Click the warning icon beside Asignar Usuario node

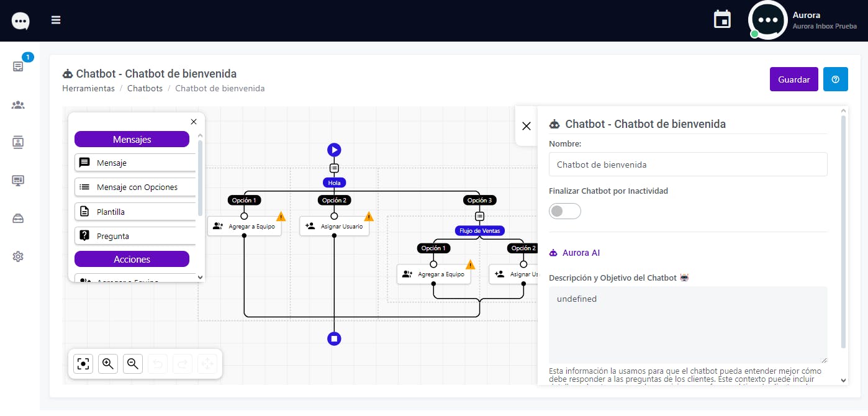point(369,217)
